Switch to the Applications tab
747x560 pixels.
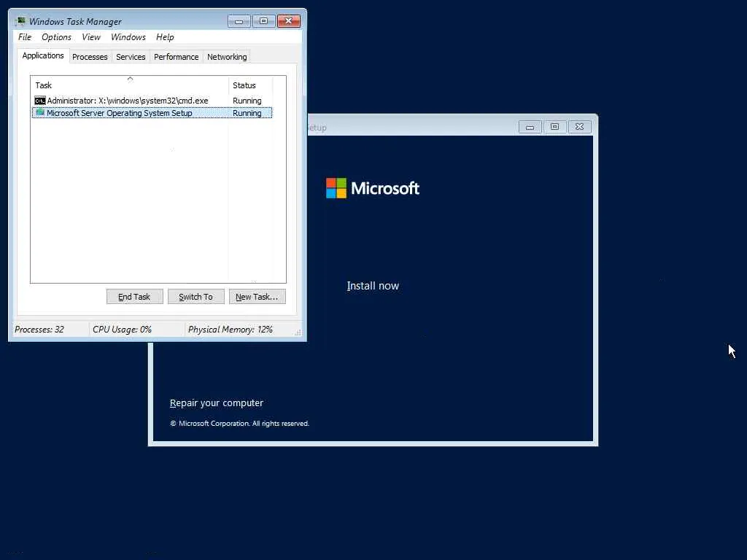pos(43,55)
